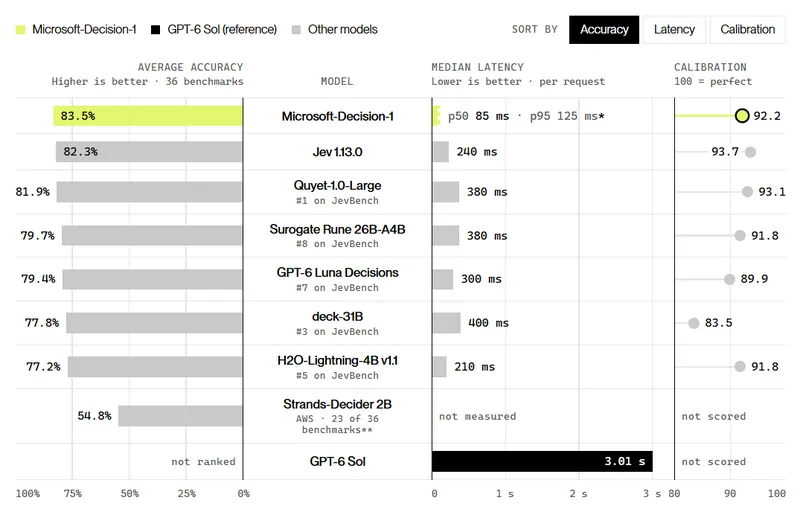
Task: Select the 83.5% Microsoft-Decision-1 accuracy bar
Action: point(148,116)
